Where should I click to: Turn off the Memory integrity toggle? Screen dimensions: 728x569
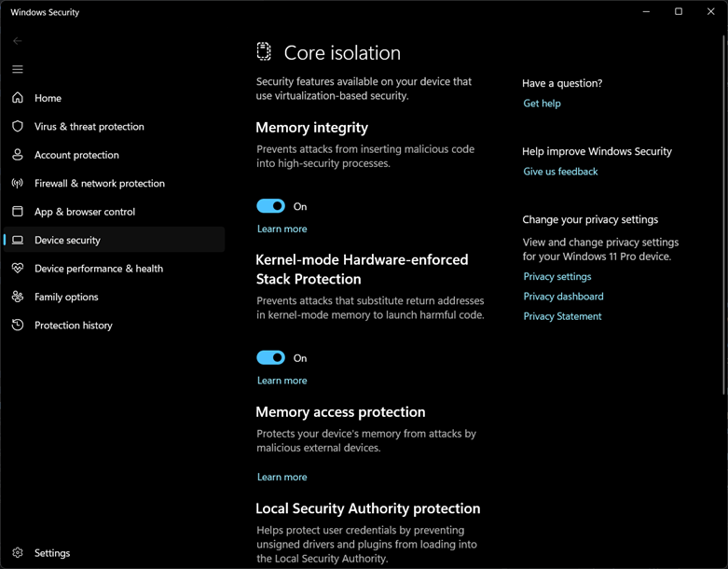270,206
